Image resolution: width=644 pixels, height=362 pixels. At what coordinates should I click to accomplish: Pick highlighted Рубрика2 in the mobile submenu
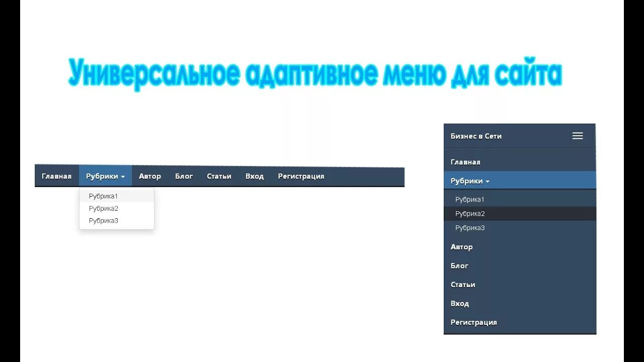click(x=520, y=213)
